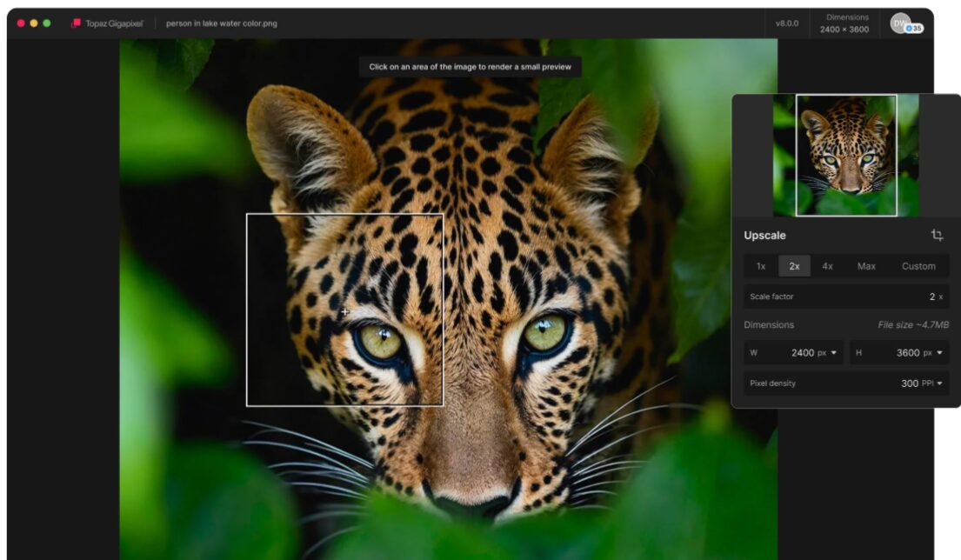
Task: Click the pixel density 300 value
Action: (x=909, y=383)
